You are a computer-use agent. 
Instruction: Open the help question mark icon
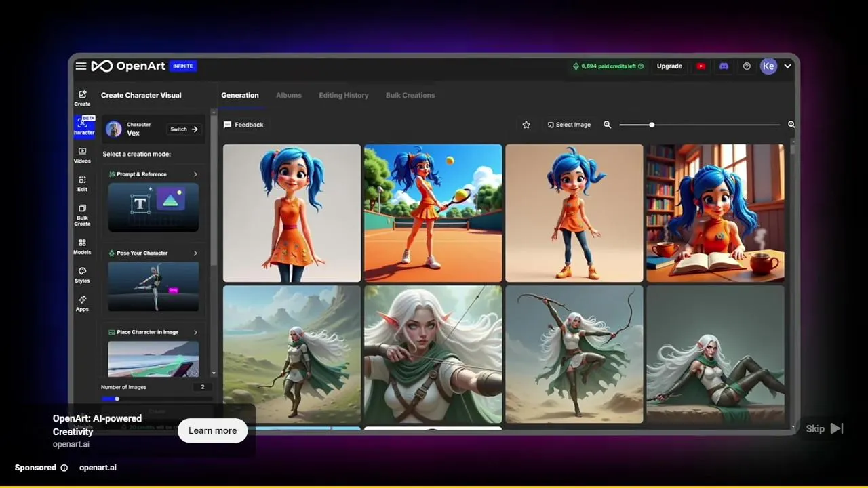point(747,66)
